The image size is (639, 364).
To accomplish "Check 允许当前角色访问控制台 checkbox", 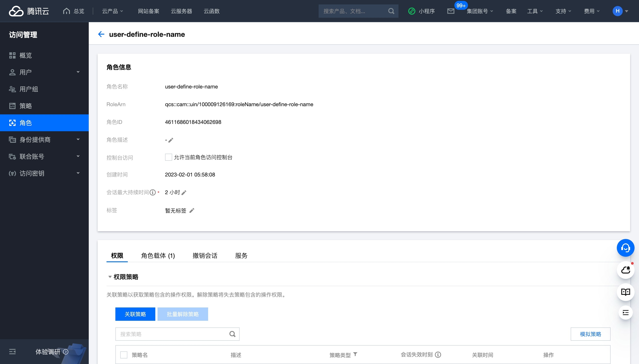I will pos(168,157).
